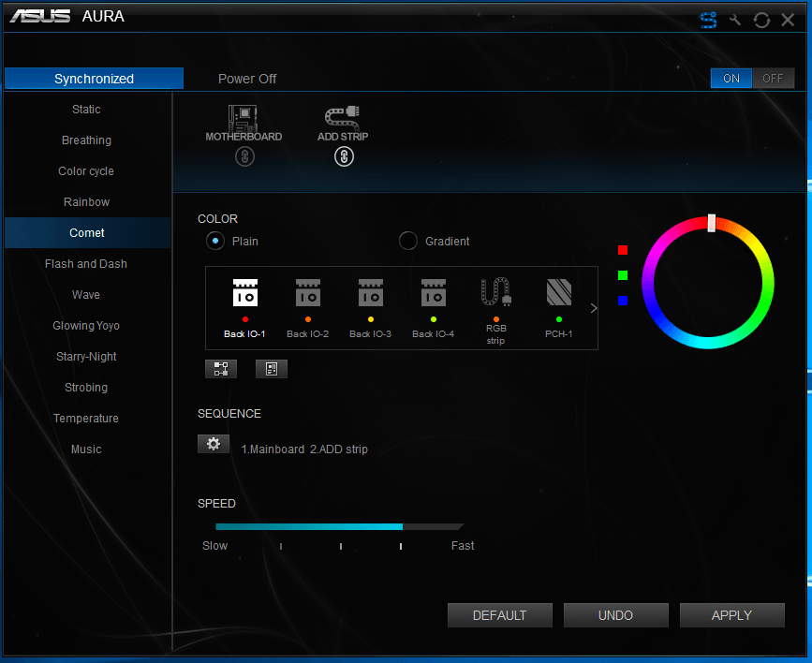
Task: Choose the Plain color radio button
Action: [214, 241]
